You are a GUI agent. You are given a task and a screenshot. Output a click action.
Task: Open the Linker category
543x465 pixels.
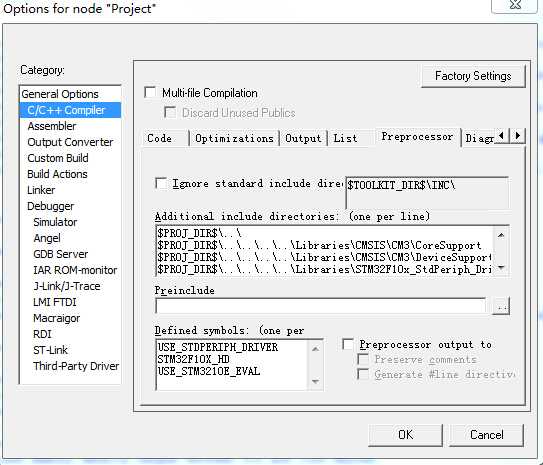(41, 190)
